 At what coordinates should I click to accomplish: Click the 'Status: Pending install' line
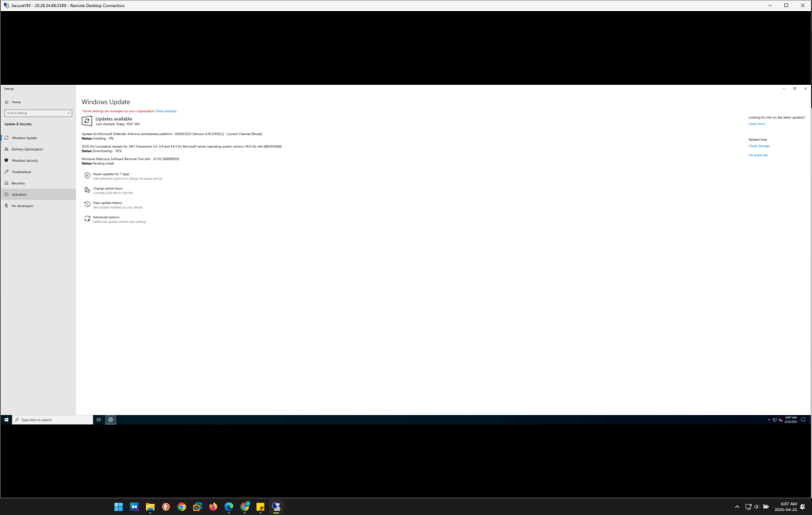[98, 163]
